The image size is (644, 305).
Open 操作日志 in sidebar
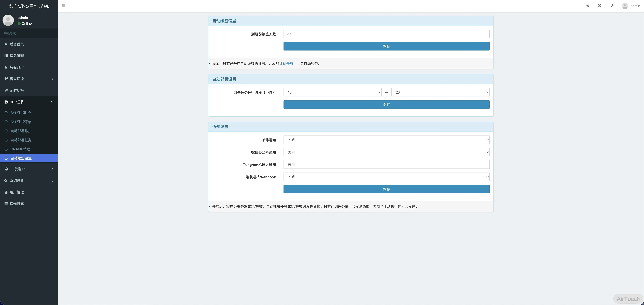point(17,204)
